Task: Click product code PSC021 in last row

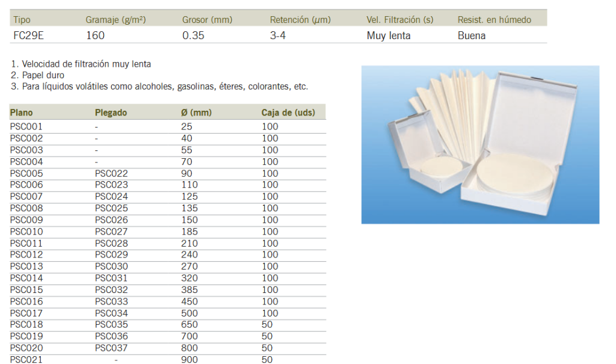Action: (x=26, y=360)
